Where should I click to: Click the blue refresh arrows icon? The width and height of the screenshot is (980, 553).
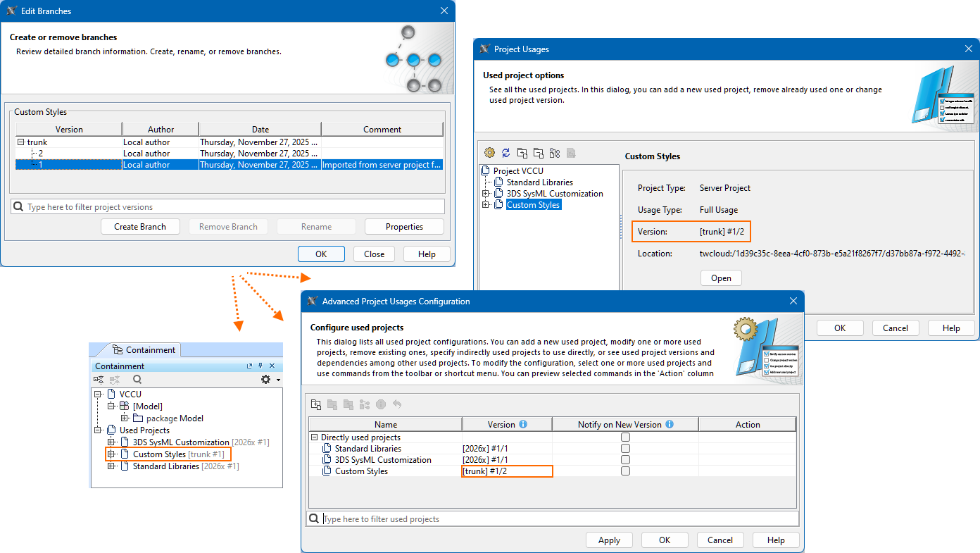(x=505, y=153)
